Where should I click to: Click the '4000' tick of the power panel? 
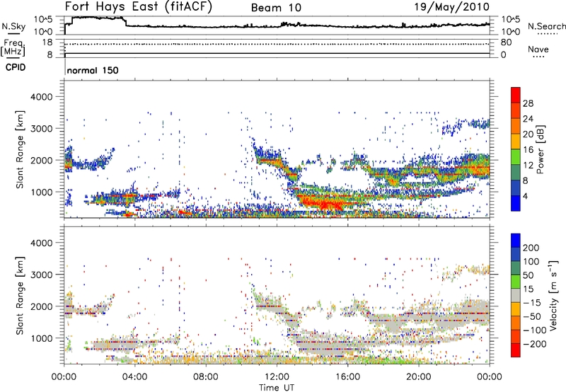pos(41,97)
